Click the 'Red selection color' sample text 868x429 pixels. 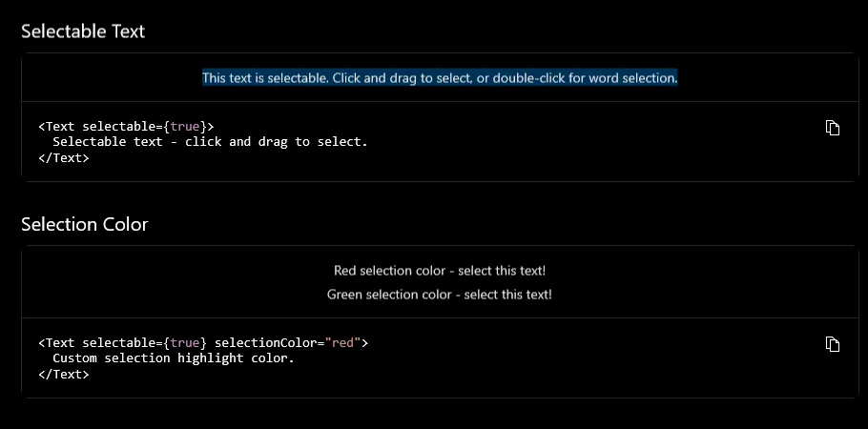[440, 271]
